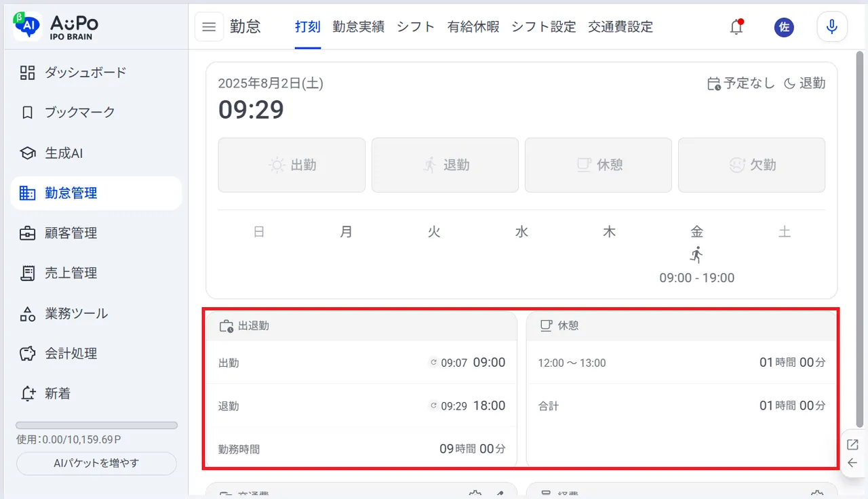Click the 勤務時間 row label
868x499 pixels.
(239, 449)
